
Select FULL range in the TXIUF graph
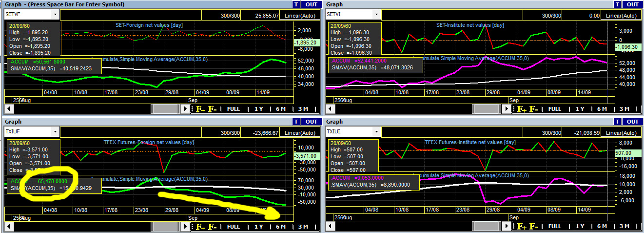tap(233, 227)
